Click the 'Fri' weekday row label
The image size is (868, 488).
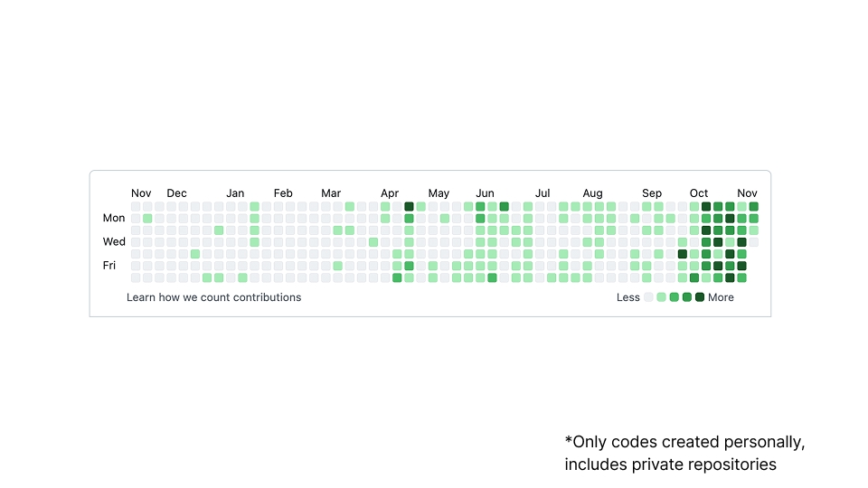(109, 266)
